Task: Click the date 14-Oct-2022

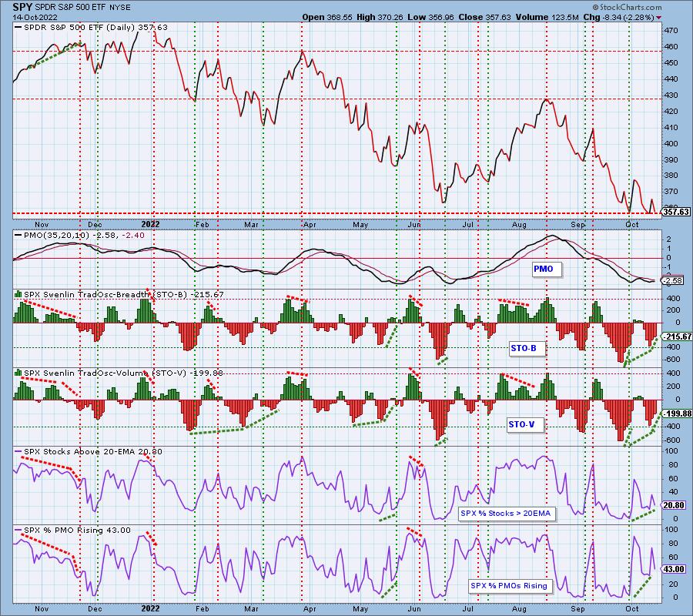Action: [34, 17]
